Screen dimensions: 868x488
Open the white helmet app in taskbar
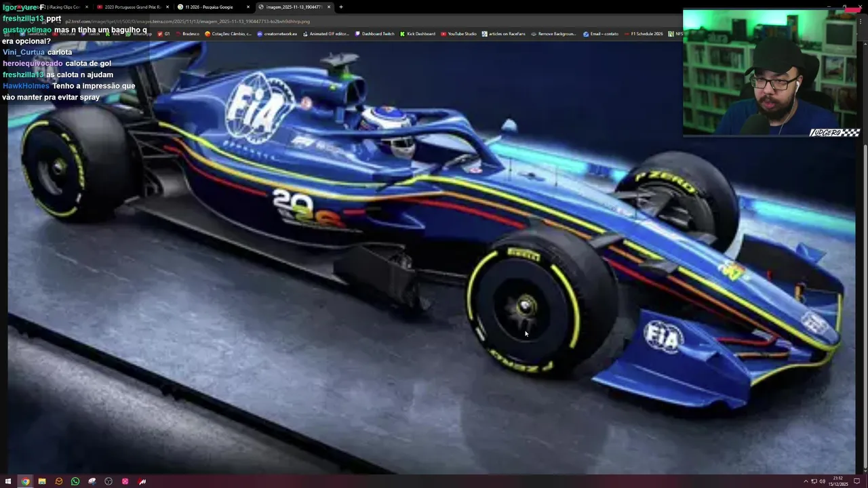point(92,481)
